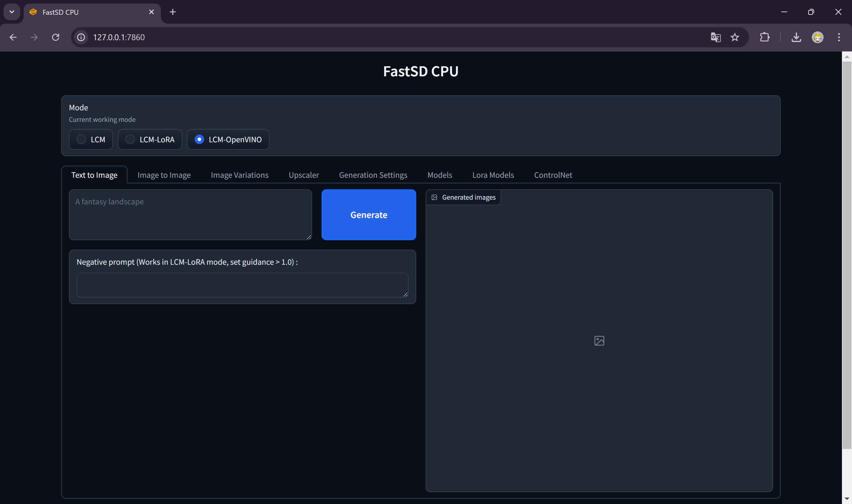
Task: Click the fantasy landscape prompt field
Action: coord(190,215)
